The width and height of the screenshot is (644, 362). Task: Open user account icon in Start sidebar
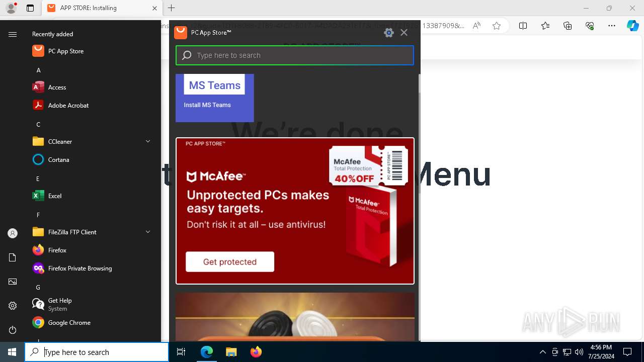point(13,233)
